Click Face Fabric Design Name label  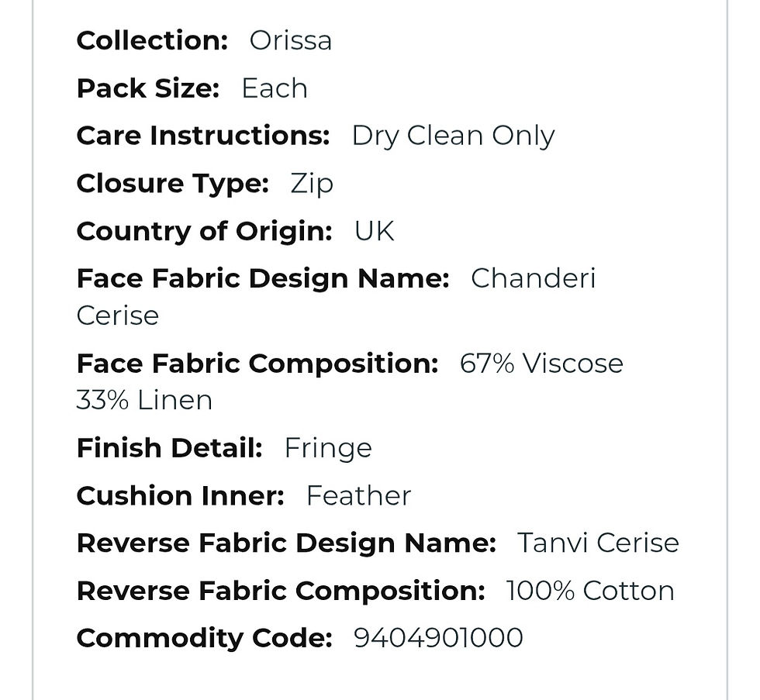coord(263,278)
